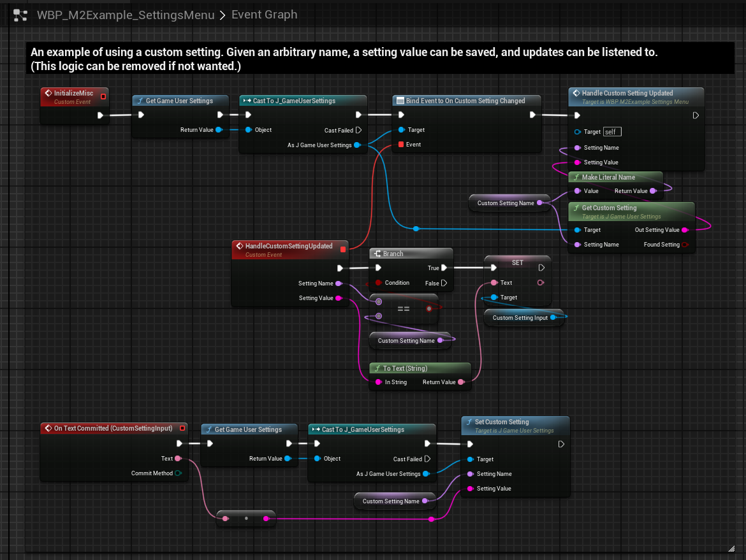Click the Condition pin on Branch node
Viewport: 746px width, 560px height.
point(378,283)
